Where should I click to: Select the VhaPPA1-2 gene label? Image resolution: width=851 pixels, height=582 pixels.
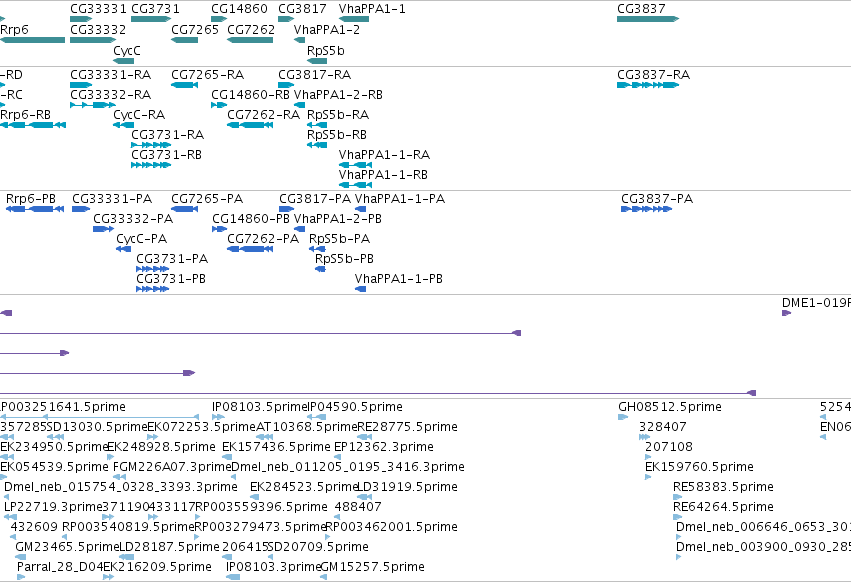click(x=327, y=29)
